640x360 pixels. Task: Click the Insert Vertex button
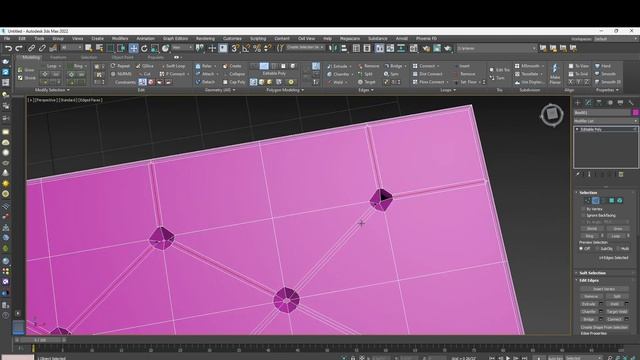(604, 289)
